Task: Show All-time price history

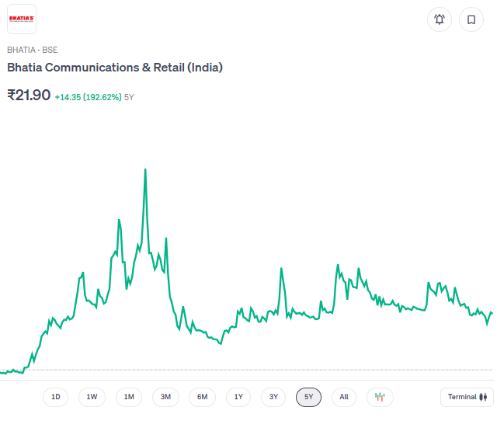Action: 344,397
